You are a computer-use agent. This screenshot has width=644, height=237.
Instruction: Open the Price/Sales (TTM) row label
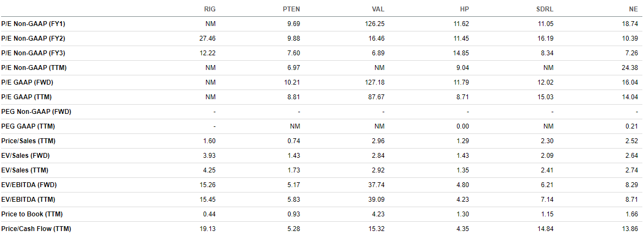pyautogui.click(x=28, y=141)
